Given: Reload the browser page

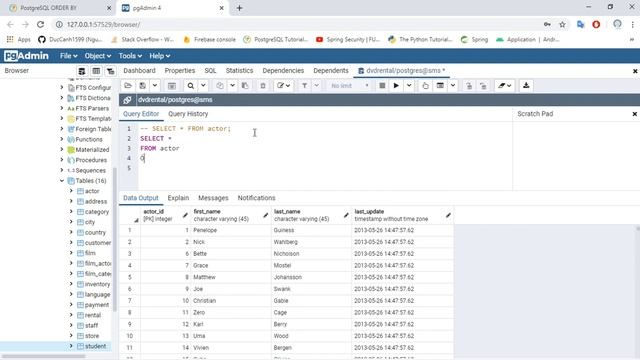Looking at the screenshot, I should (40, 24).
